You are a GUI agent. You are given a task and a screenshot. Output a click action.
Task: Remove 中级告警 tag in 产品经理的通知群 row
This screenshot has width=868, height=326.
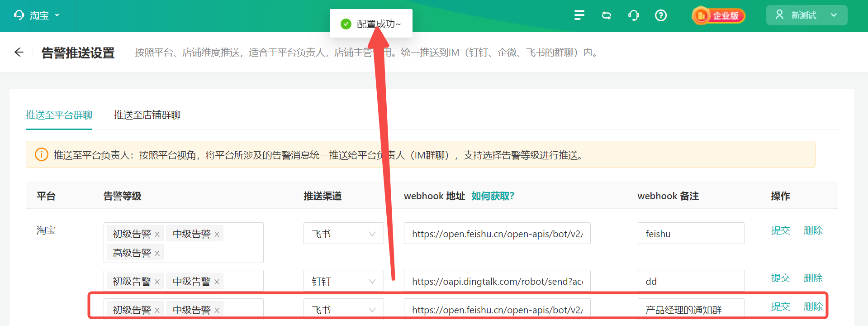tap(217, 310)
